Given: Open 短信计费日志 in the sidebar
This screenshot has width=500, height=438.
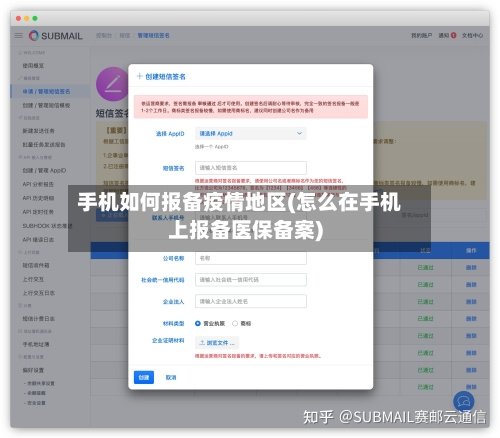Looking at the screenshot, I should coord(38,319).
